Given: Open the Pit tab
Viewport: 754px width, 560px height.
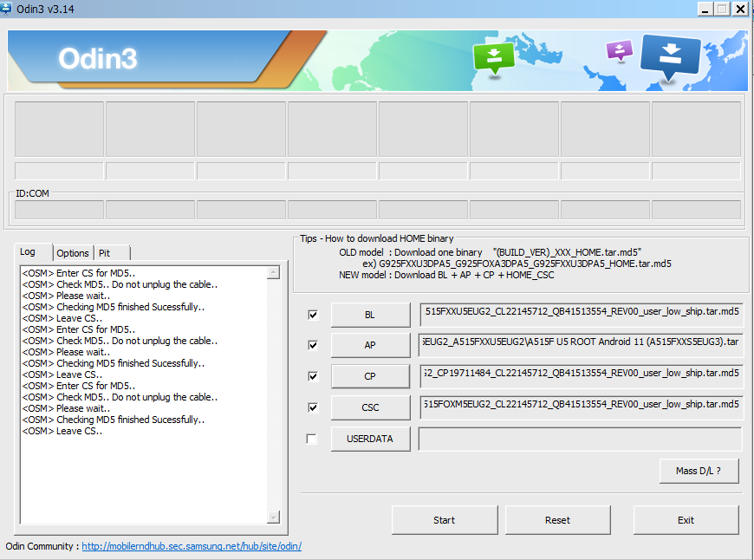Looking at the screenshot, I should (112, 253).
